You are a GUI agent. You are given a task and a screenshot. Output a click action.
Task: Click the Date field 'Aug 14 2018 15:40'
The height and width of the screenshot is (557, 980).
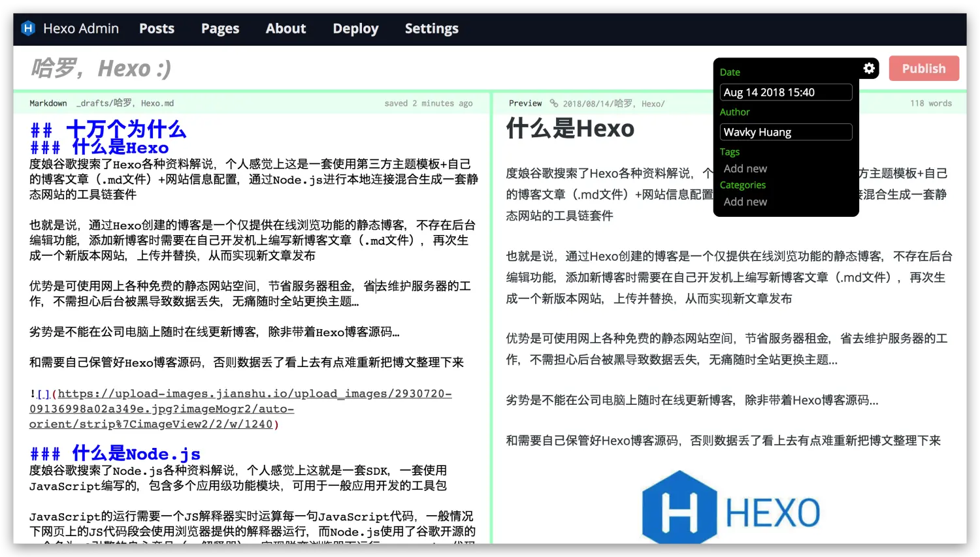click(x=786, y=92)
